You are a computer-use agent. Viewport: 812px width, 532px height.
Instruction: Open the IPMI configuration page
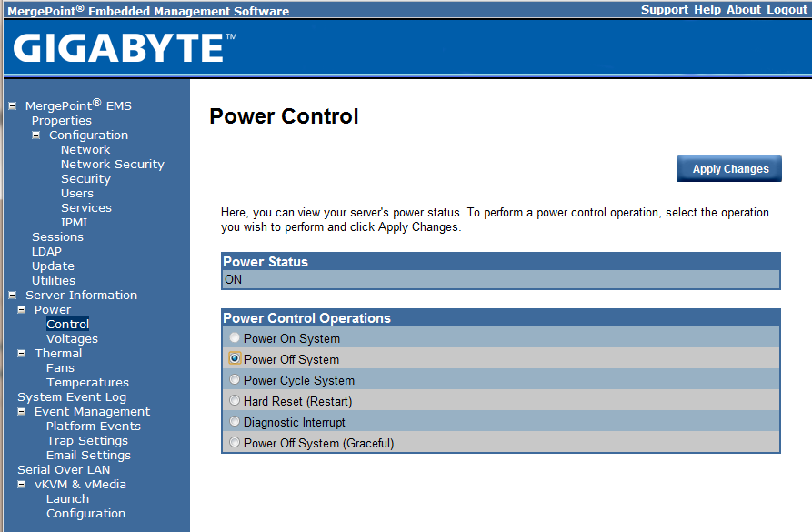pyautogui.click(x=74, y=222)
